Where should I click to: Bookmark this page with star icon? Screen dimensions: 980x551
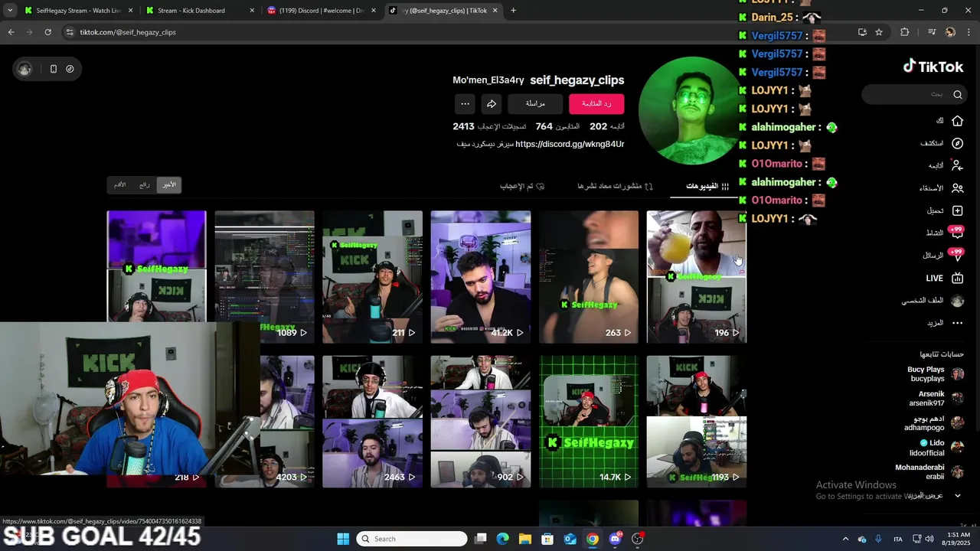coord(879,32)
